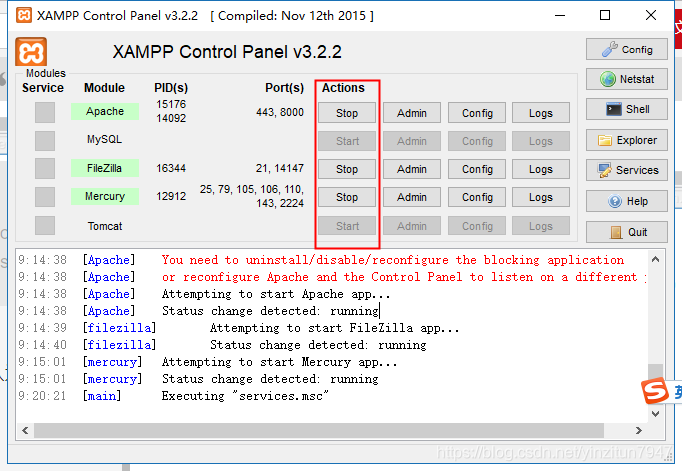Screen dimensions: 682x471
Task: Open Mercury Logs menu
Action: click(x=541, y=197)
